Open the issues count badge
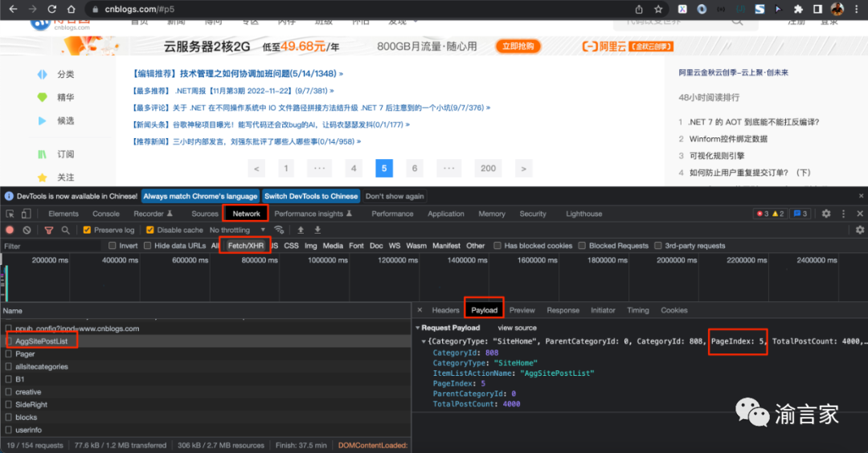868x453 pixels. (x=800, y=214)
